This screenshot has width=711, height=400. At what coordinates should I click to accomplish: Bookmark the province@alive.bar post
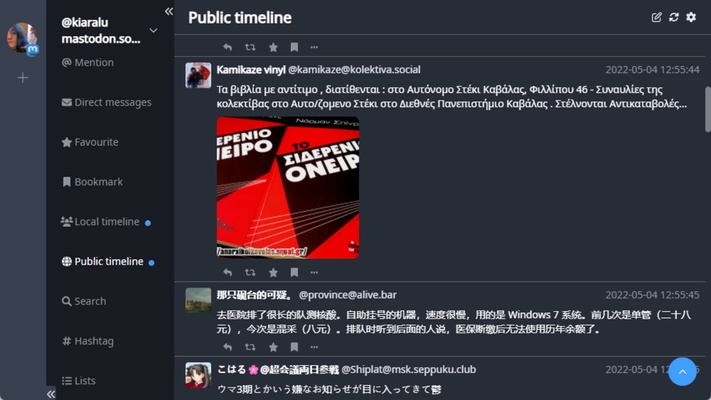[294, 347]
